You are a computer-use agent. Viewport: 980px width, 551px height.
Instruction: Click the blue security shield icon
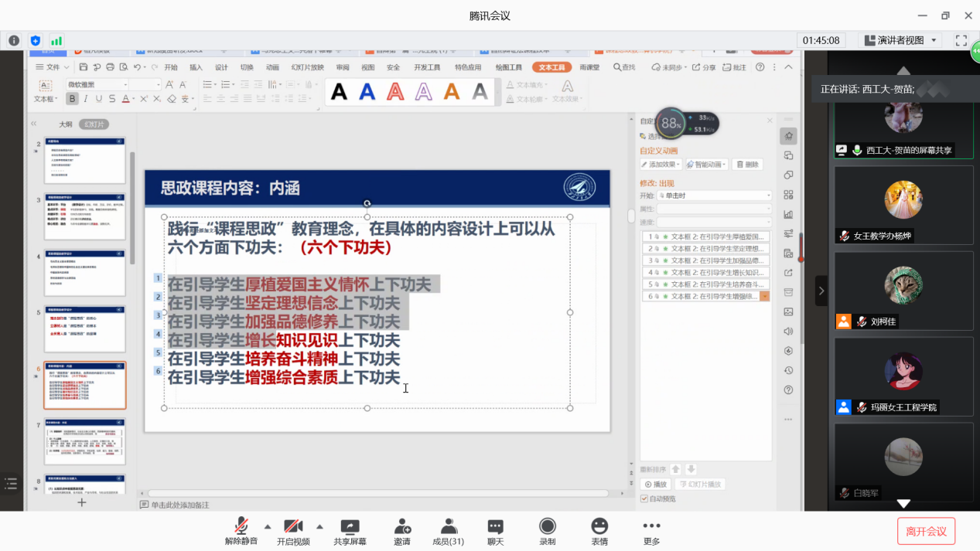coord(35,40)
